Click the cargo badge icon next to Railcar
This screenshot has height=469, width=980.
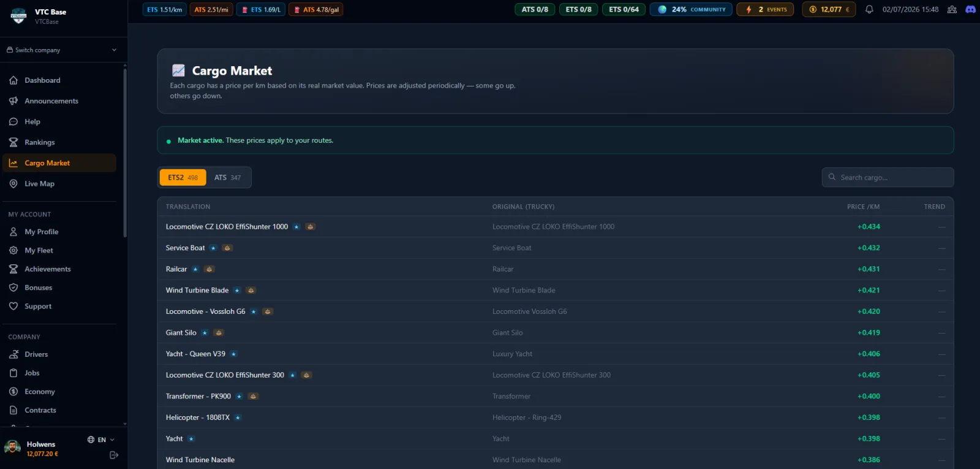point(209,269)
